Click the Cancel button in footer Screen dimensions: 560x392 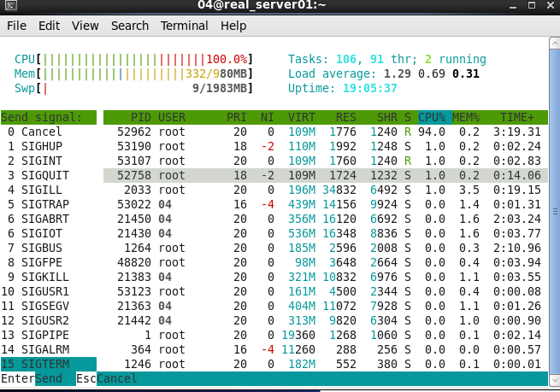pyautogui.click(x=116, y=378)
